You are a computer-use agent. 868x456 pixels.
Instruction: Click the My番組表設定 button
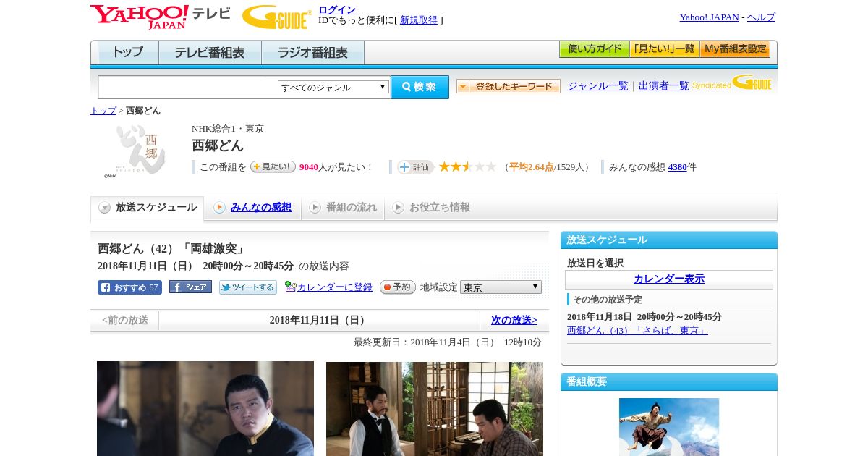click(735, 49)
